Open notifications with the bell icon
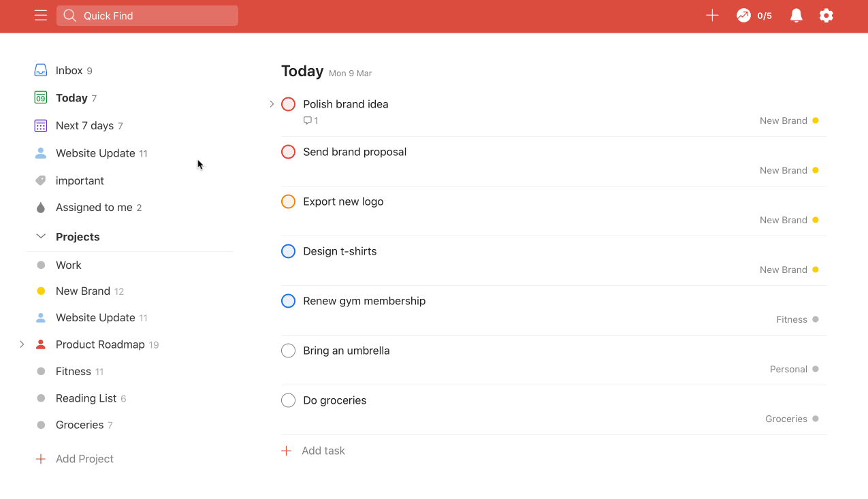This screenshot has height=499, width=868. 796,15
